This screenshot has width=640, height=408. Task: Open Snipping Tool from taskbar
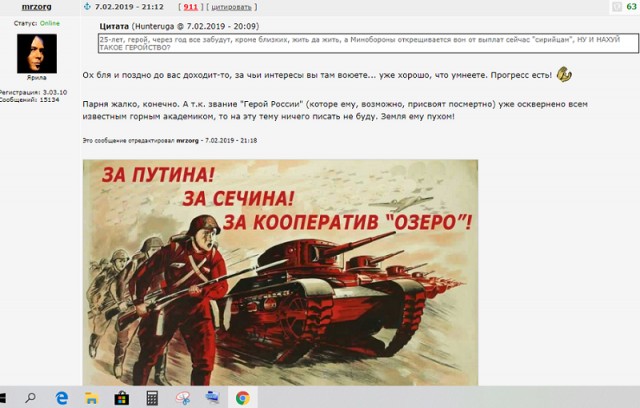point(182,398)
